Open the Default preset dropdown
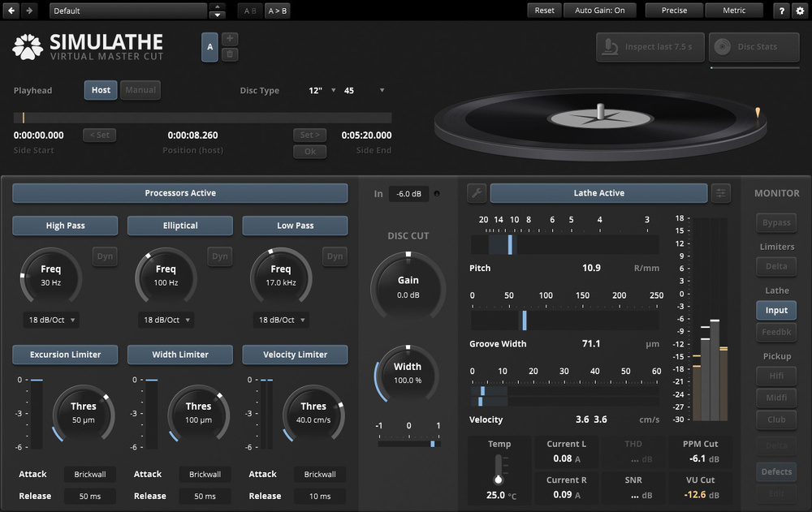 (128, 11)
